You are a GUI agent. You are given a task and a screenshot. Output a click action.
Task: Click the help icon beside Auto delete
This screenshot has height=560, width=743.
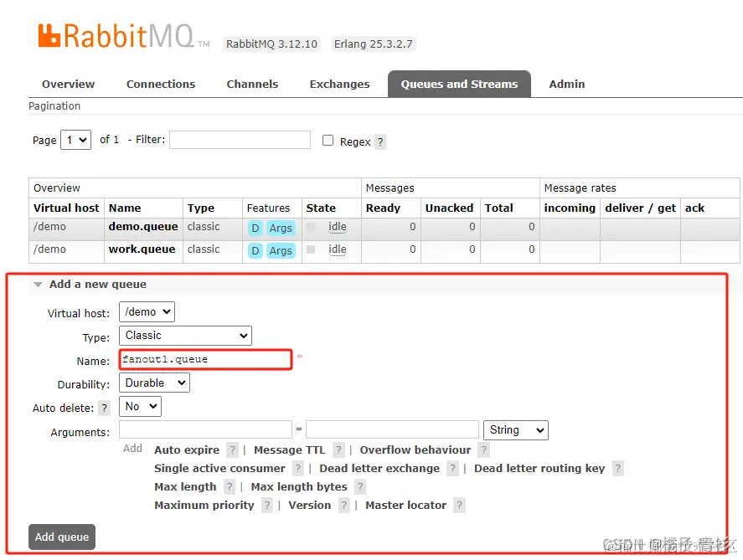point(104,408)
